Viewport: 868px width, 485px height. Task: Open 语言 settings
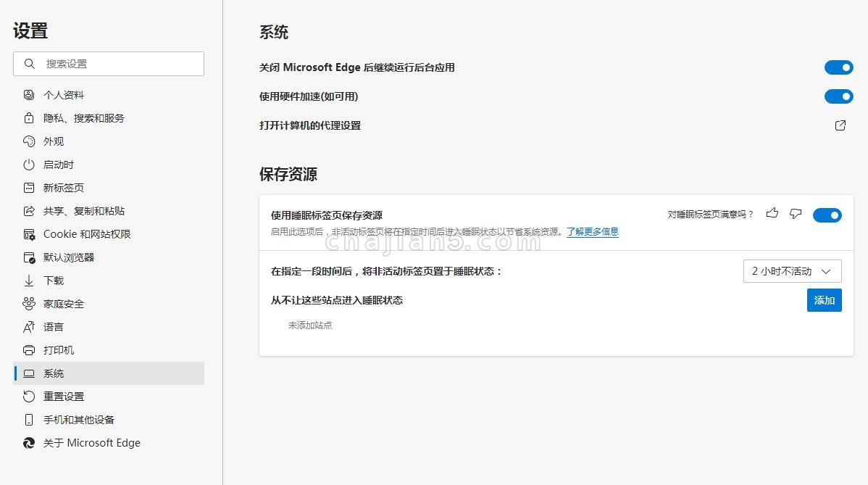point(109,327)
